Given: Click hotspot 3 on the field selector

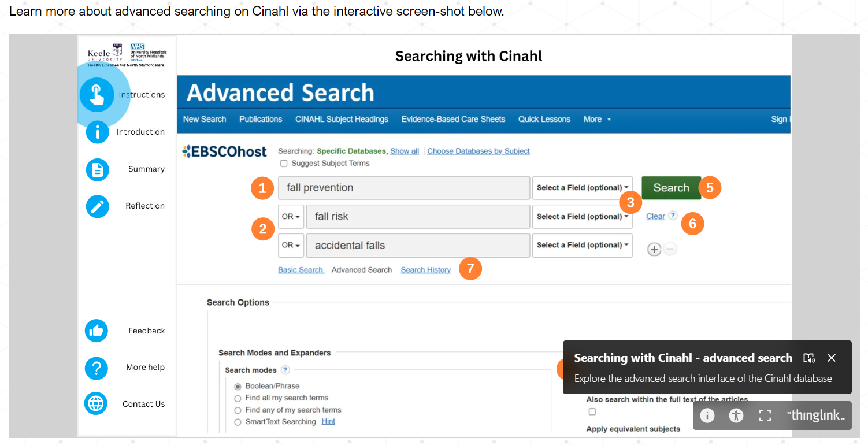Looking at the screenshot, I should [630, 202].
